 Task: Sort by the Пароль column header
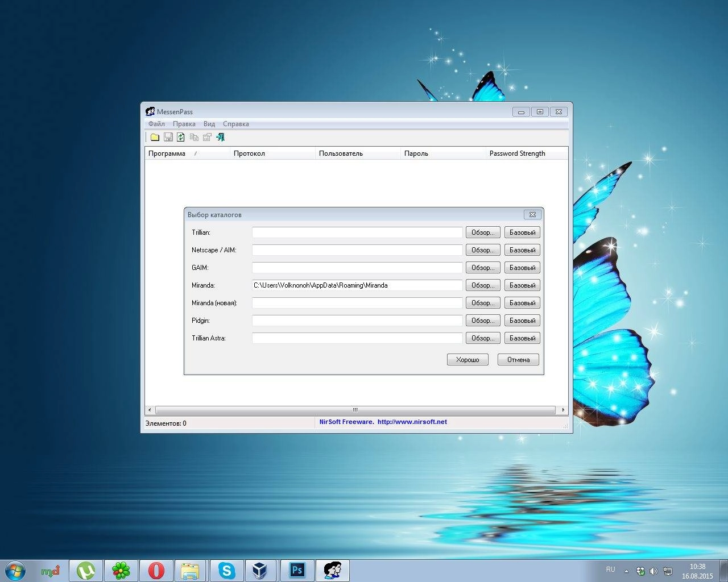[444, 153]
